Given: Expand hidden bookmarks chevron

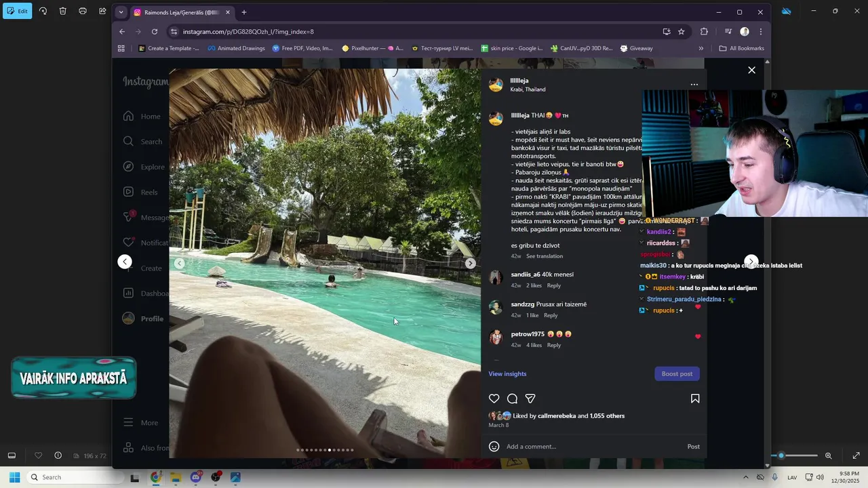Looking at the screenshot, I should coord(701,48).
